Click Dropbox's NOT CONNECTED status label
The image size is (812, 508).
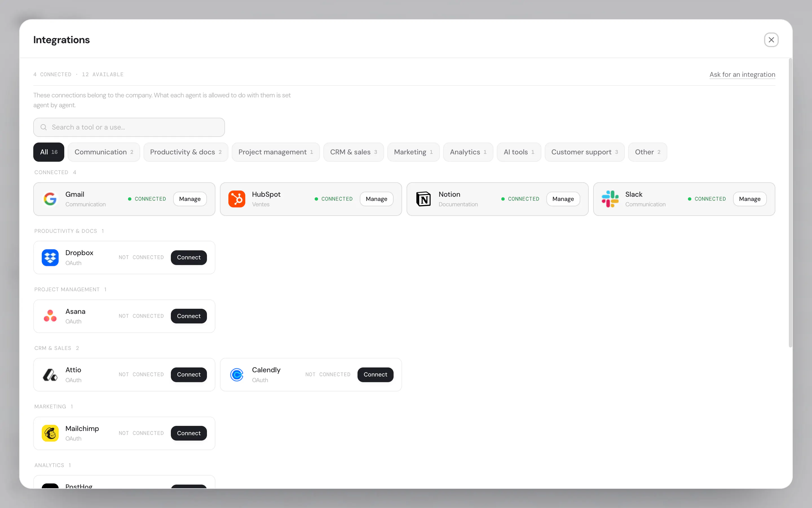tap(141, 257)
